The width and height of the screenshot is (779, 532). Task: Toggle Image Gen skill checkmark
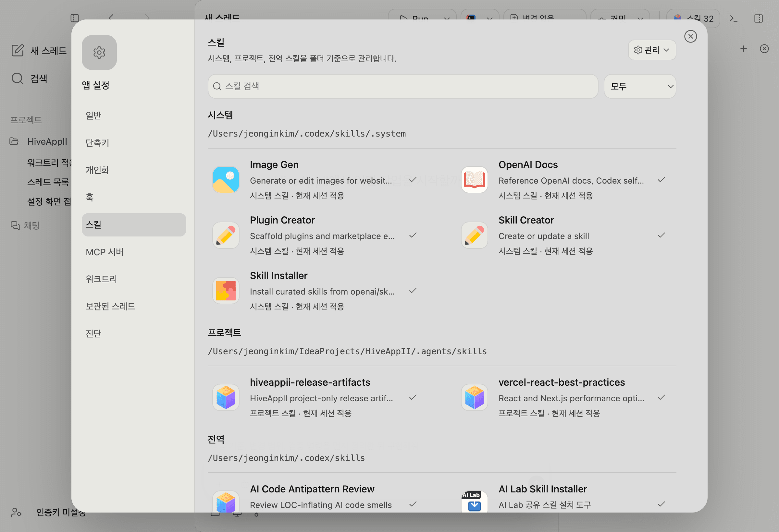pyautogui.click(x=413, y=180)
